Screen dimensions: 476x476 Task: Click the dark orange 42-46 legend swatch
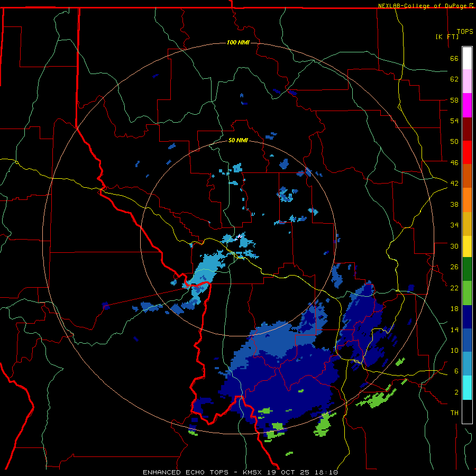(x=467, y=176)
